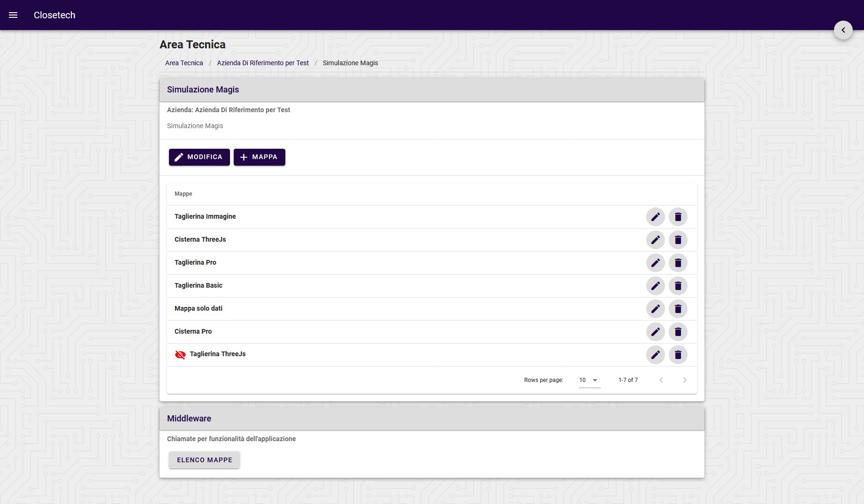Open the rows per page dropdown

point(589,380)
